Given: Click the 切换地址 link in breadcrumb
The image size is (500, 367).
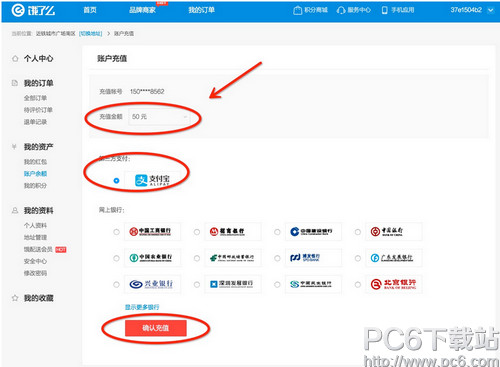Looking at the screenshot, I should [x=91, y=33].
